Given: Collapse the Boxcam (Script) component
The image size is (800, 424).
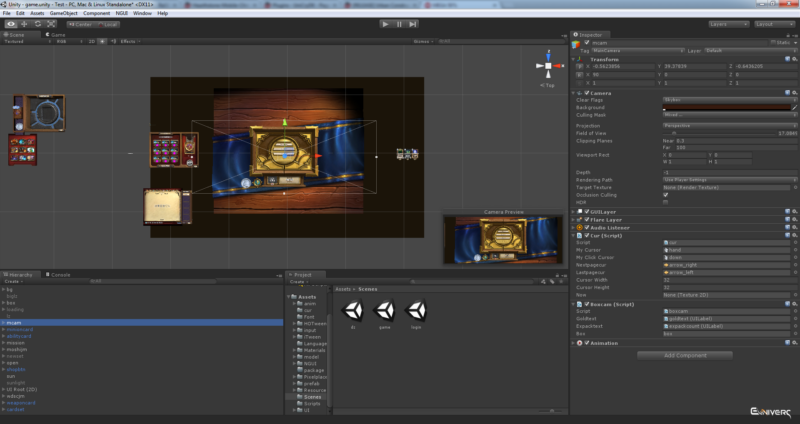Looking at the screenshot, I should tap(573, 304).
